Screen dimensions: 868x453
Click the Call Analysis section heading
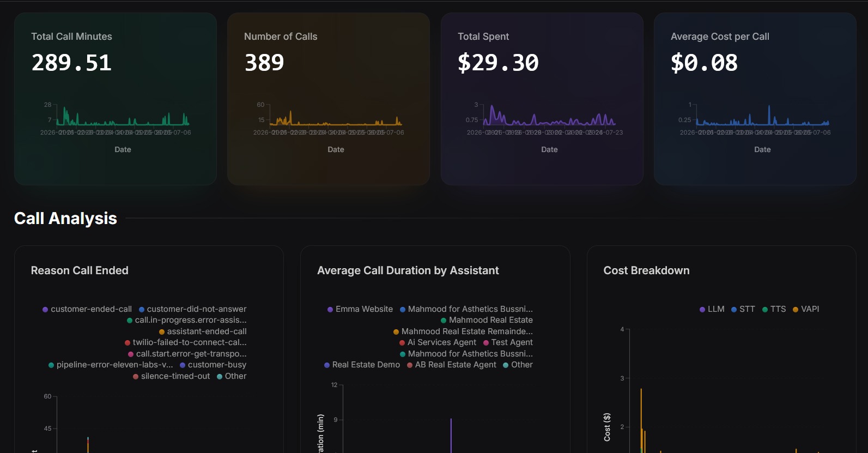click(x=65, y=218)
